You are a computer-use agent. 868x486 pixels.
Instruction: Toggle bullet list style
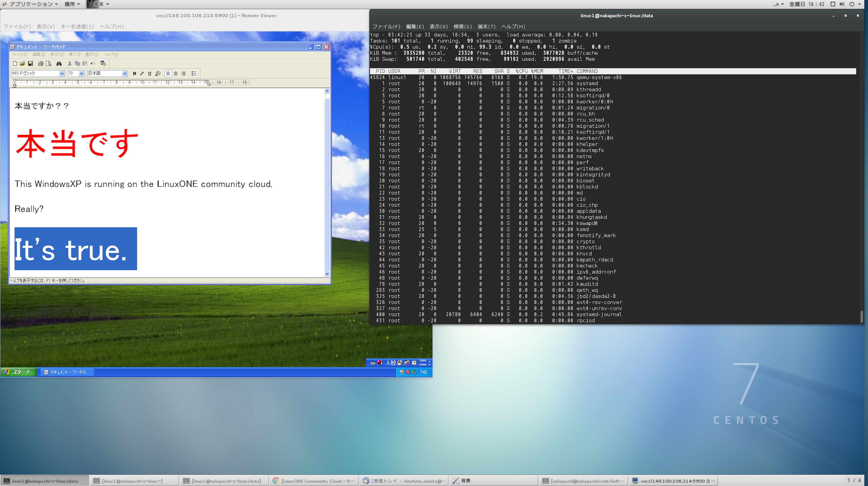coord(194,73)
